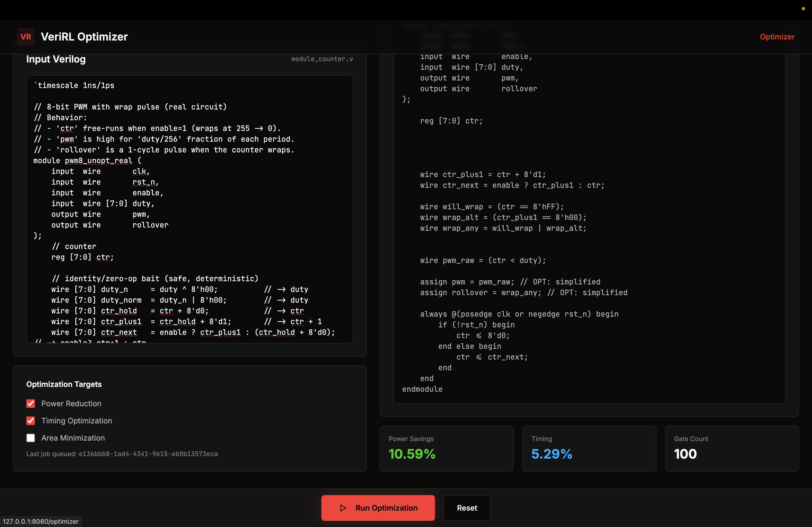The height and width of the screenshot is (527, 812).
Task: Click the Input Verilog heading
Action: point(56,59)
